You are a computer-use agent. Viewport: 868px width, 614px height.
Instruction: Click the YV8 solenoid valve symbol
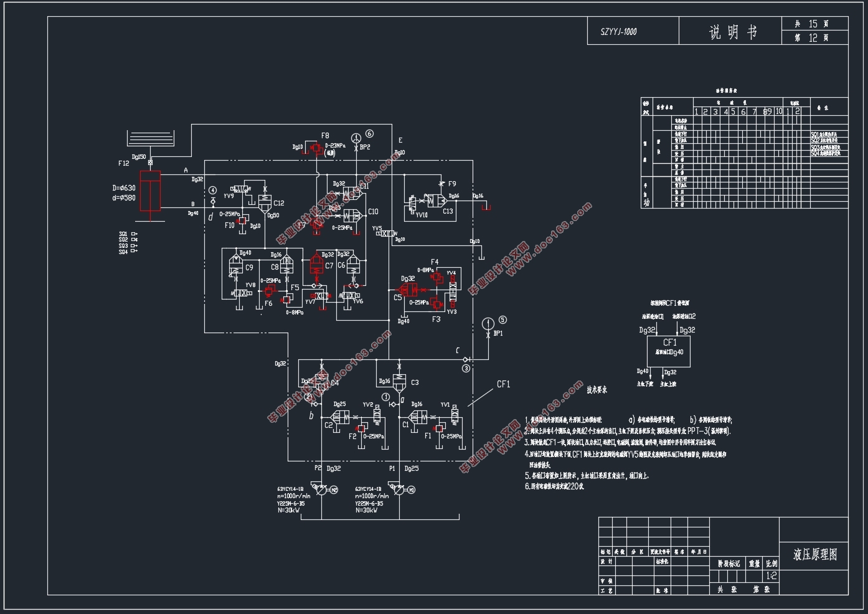[242, 293]
